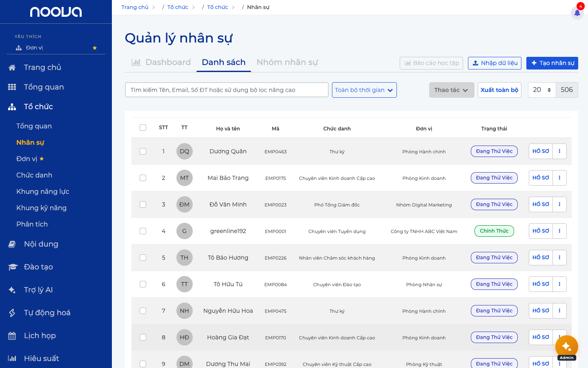The height and width of the screenshot is (368, 588).
Task: Open the page size selector showing 20
Action: click(x=542, y=90)
